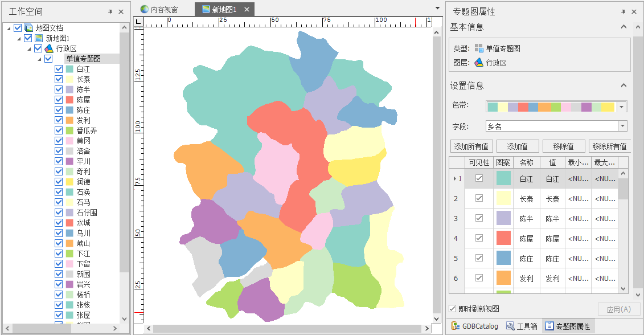Open the 字段 field dropdown

click(622, 126)
